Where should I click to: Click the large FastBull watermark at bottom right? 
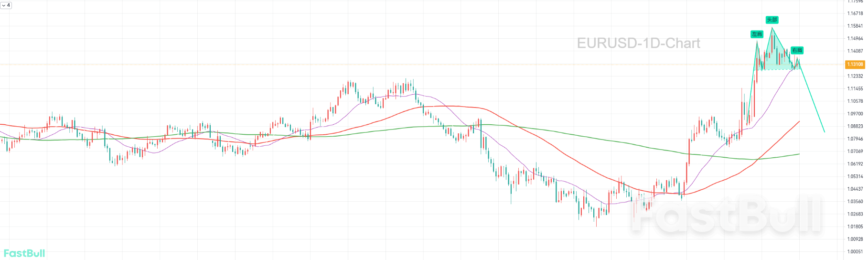pos(726,215)
